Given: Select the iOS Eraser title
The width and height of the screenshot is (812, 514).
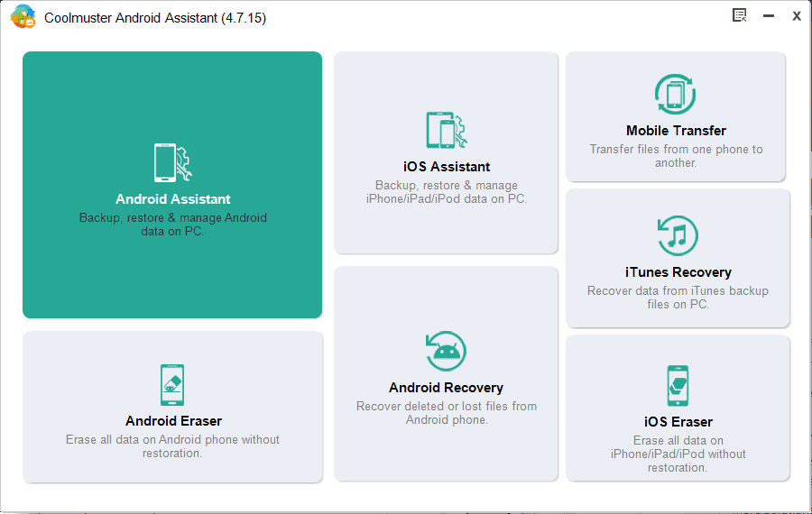Looking at the screenshot, I should pyautogui.click(x=678, y=422).
